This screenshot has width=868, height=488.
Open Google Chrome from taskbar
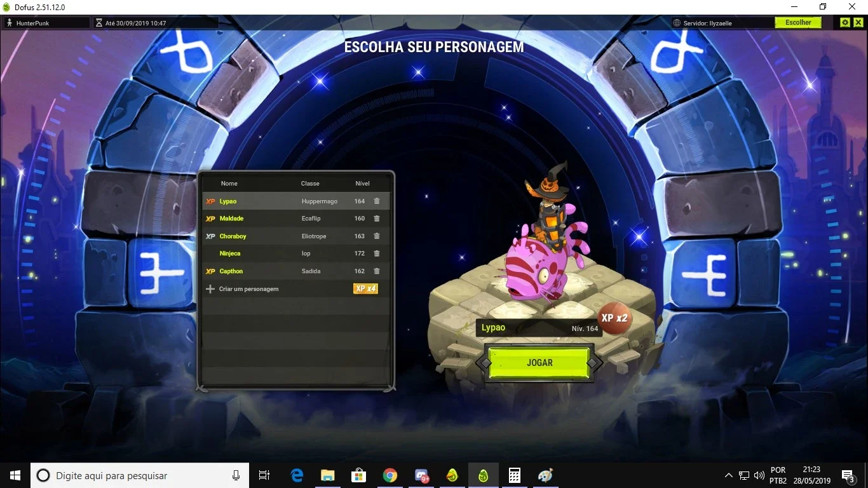tap(390, 475)
